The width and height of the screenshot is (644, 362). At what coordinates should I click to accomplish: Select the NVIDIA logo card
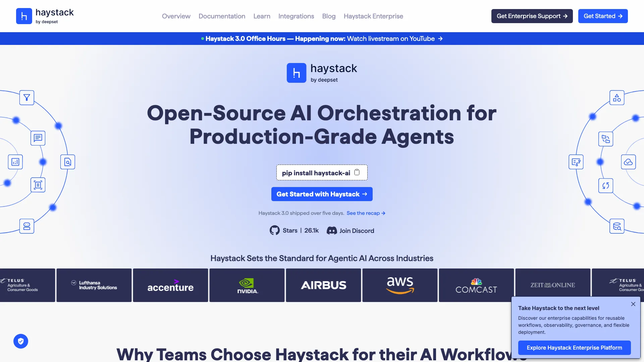(x=247, y=285)
